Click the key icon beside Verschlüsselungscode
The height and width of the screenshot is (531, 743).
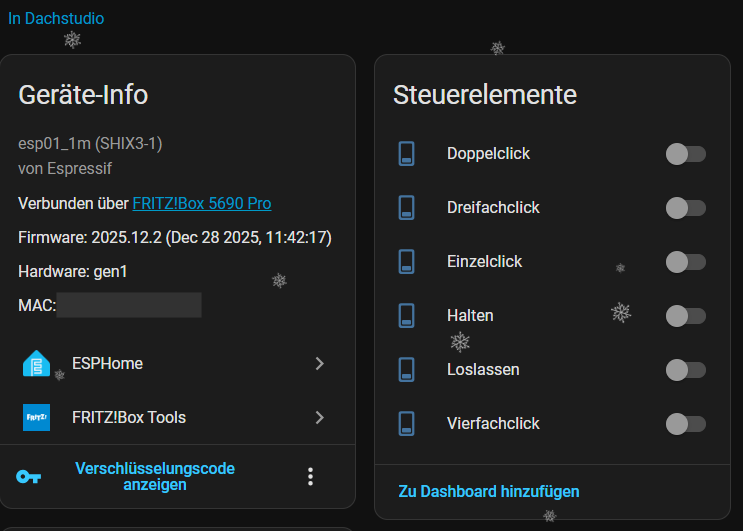pos(29,476)
